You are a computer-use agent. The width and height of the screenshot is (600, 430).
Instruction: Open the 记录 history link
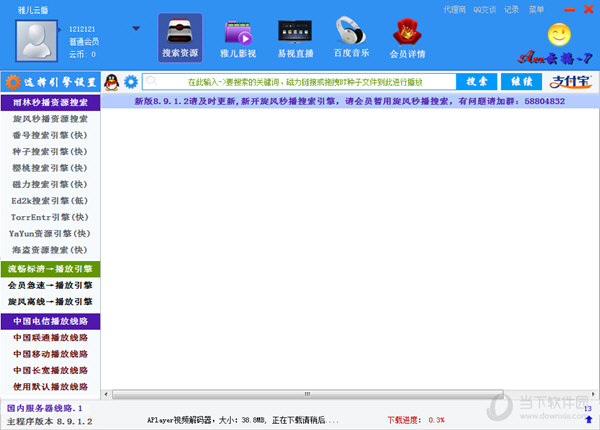(x=511, y=10)
